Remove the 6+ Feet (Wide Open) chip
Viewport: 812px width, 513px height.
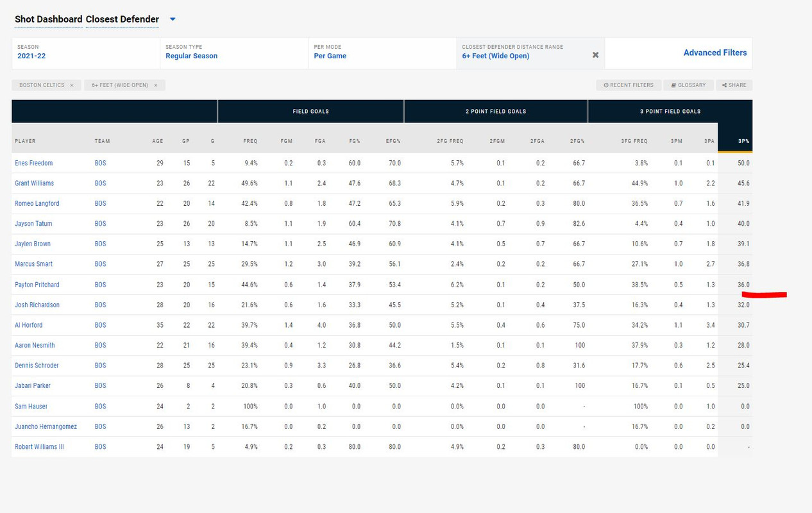click(x=155, y=85)
